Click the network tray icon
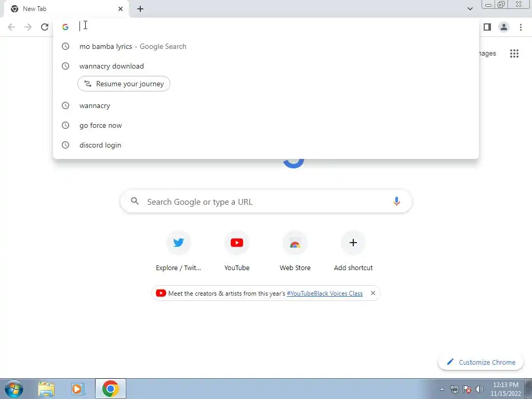Image resolution: width=532 pixels, height=399 pixels. click(x=454, y=389)
